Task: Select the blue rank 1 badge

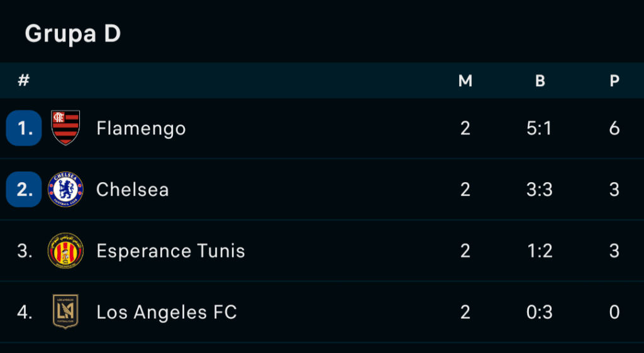Action: [x=24, y=128]
